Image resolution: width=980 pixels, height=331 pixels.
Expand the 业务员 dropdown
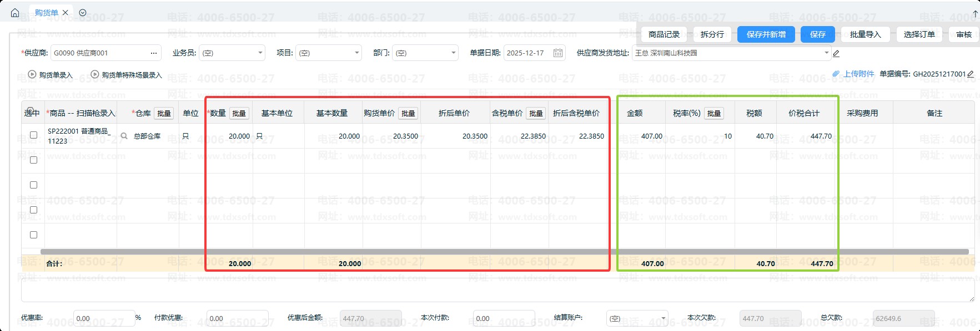tap(260, 53)
